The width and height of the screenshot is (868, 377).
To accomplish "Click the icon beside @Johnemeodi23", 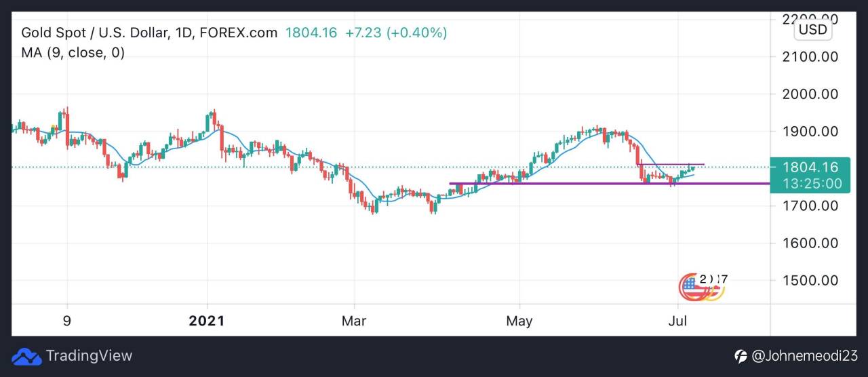I will [x=741, y=356].
